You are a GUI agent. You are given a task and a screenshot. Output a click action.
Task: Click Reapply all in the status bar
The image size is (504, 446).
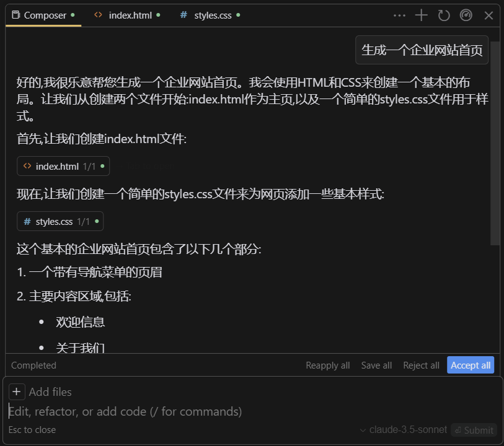pyautogui.click(x=327, y=365)
